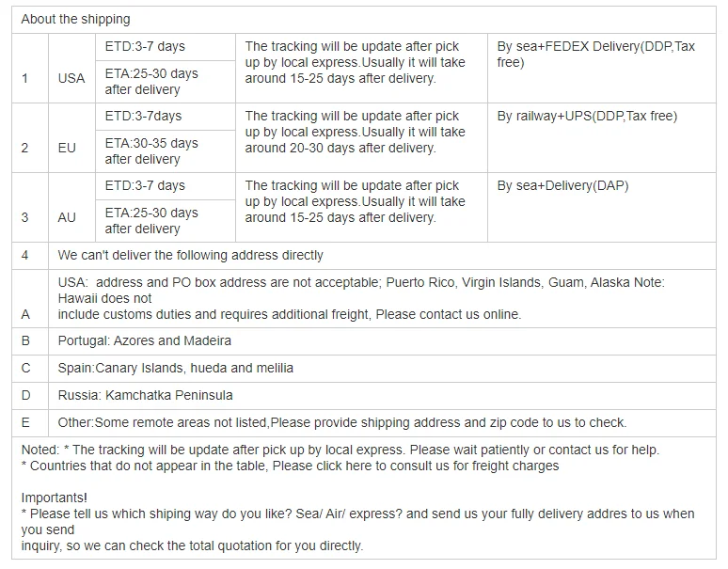This screenshot has height=569, width=728.
Task: Click the "Importants!" heading text
Action: [x=54, y=498]
